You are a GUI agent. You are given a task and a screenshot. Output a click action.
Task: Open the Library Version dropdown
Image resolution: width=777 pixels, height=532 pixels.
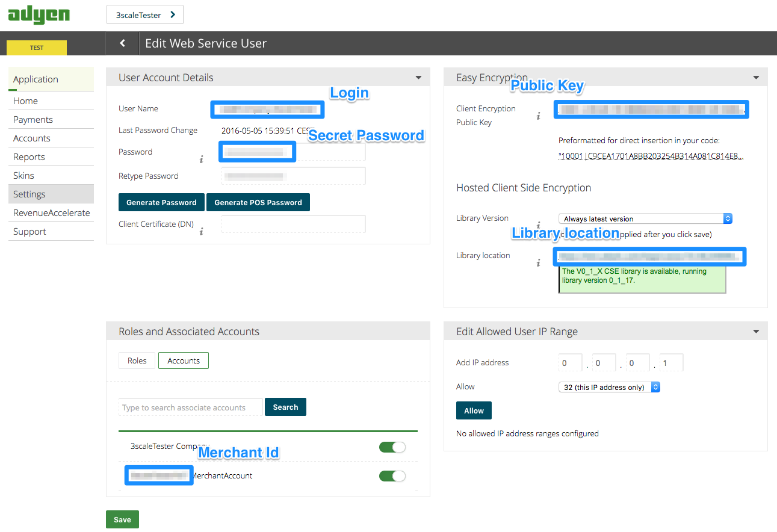click(x=645, y=218)
